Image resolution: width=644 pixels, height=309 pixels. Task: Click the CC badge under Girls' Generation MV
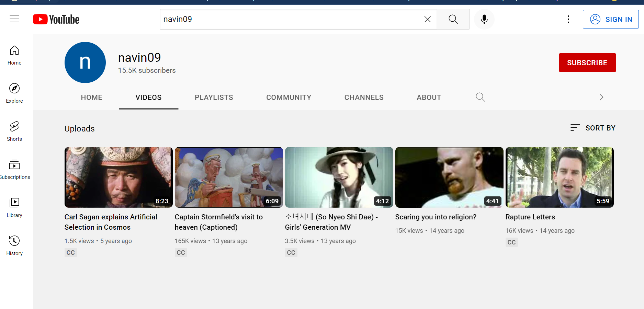291,253
